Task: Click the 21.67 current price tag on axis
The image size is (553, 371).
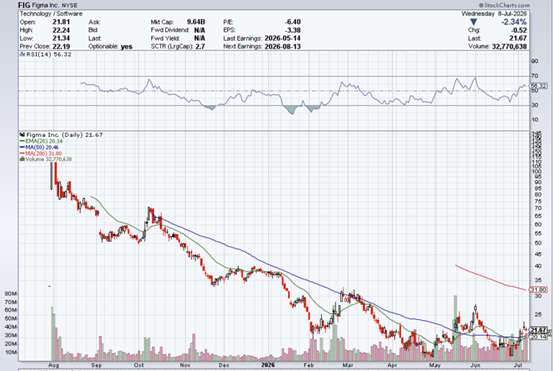Action: [x=539, y=330]
